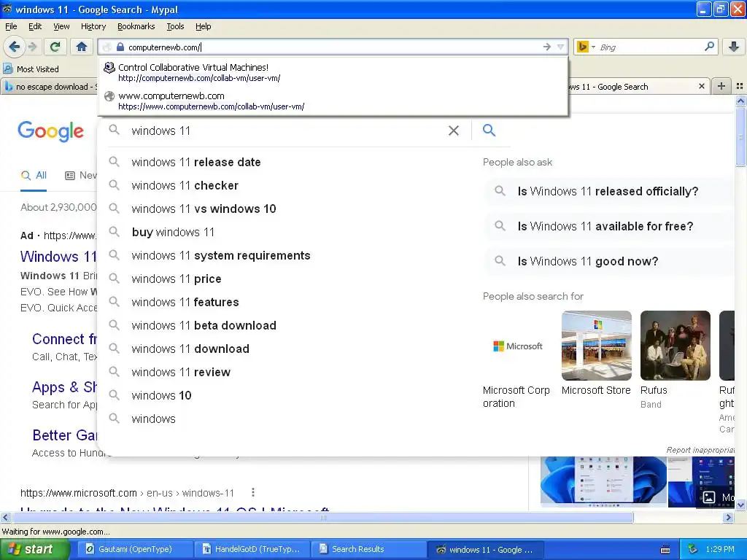
Task: Open the Bookmarks menu
Action: click(x=136, y=26)
